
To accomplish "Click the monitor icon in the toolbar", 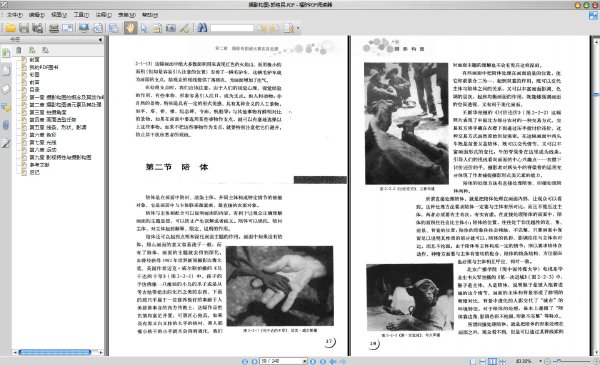I will [x=84, y=28].
